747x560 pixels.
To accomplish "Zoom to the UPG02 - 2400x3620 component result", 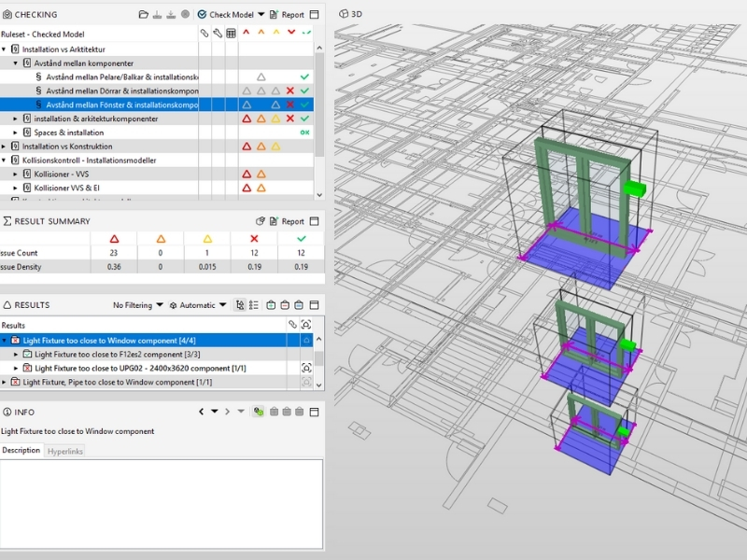I will point(306,368).
